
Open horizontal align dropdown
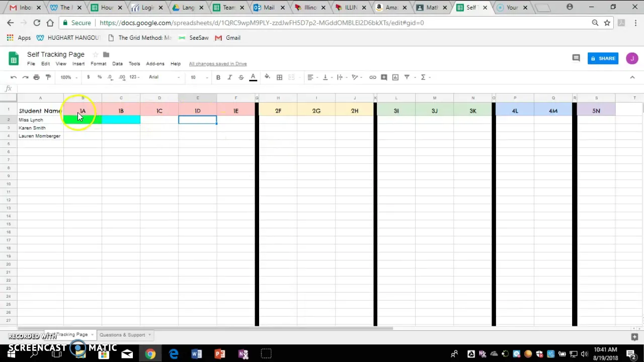[x=312, y=77]
